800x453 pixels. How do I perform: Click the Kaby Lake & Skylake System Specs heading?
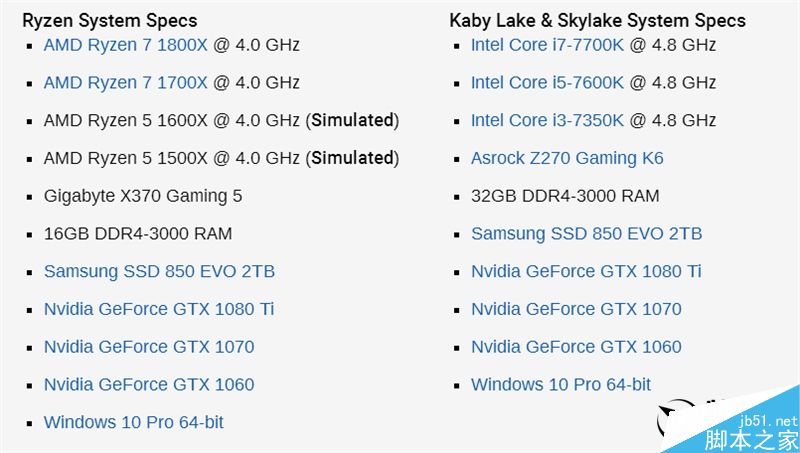point(597,20)
